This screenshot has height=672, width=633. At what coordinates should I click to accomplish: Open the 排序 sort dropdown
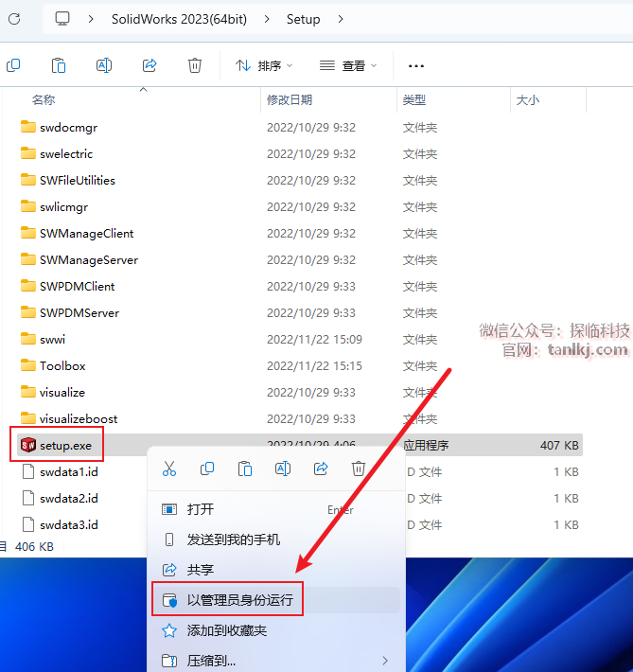click(264, 65)
